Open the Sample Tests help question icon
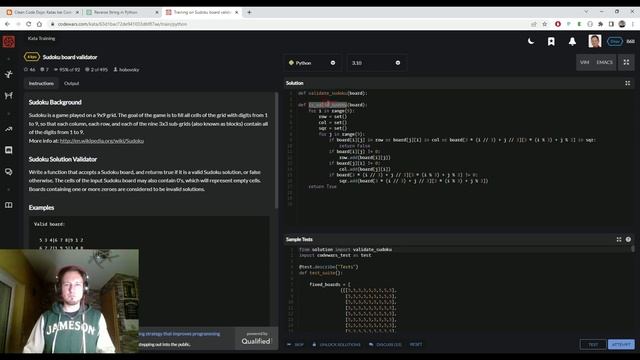The image size is (640, 360). tap(628, 240)
